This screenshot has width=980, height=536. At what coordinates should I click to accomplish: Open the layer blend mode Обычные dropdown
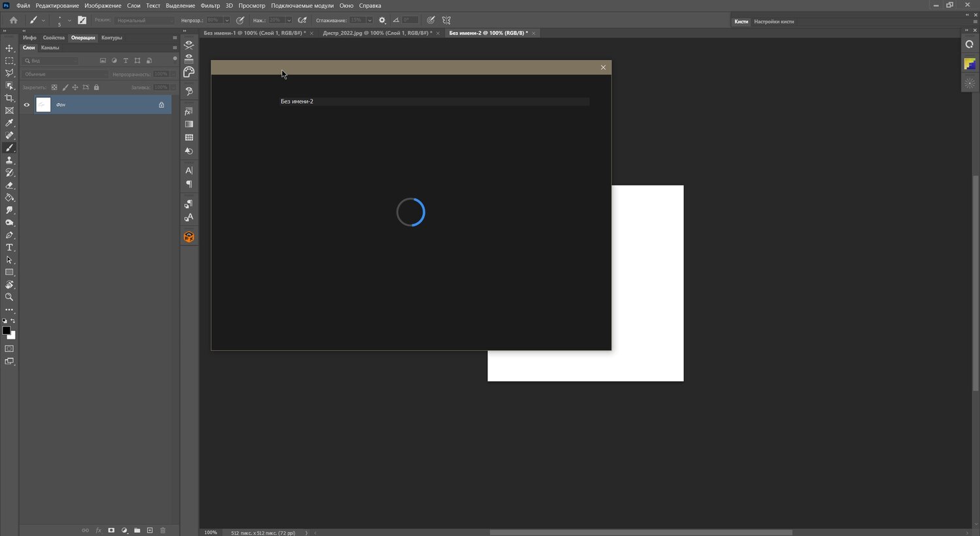click(x=65, y=74)
